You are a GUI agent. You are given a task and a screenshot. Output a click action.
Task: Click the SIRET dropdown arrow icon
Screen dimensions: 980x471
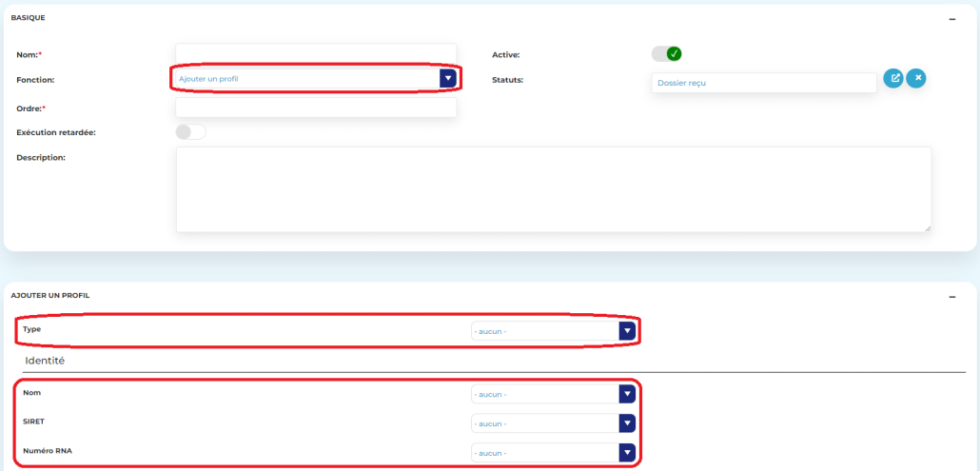point(626,423)
